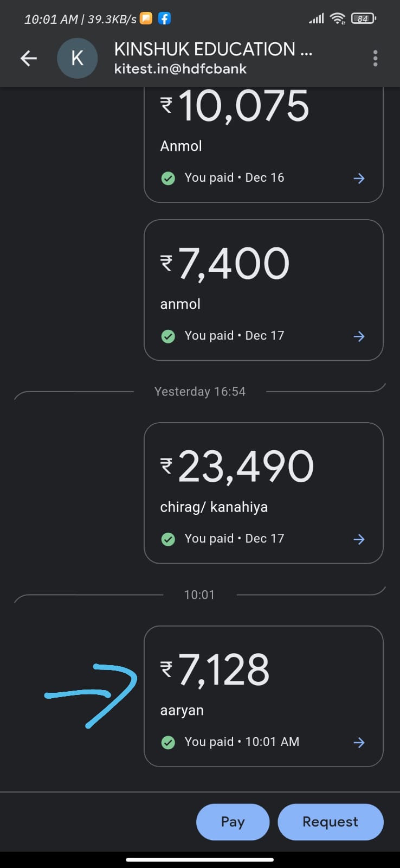The height and width of the screenshot is (868, 400).
Task: Open details arrow on ₹23,490 payment
Action: pyautogui.click(x=359, y=539)
